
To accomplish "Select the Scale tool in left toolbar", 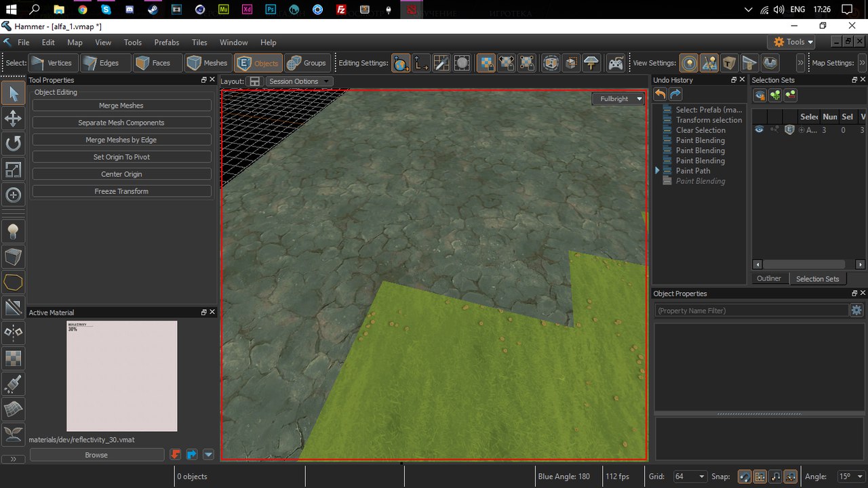I will pos(13,169).
